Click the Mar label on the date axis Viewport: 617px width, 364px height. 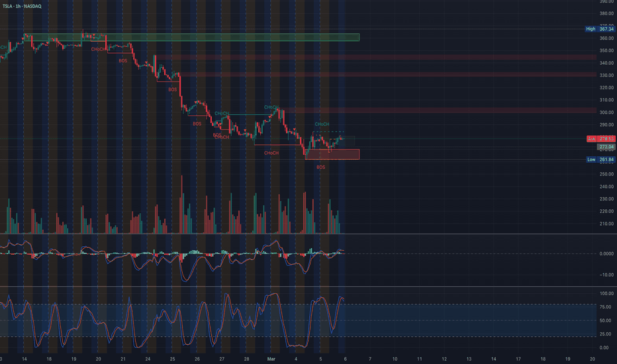click(x=271, y=359)
